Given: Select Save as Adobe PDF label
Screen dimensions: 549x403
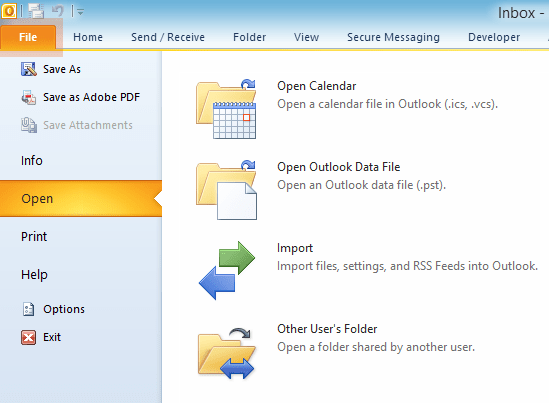Looking at the screenshot, I should pos(91,97).
